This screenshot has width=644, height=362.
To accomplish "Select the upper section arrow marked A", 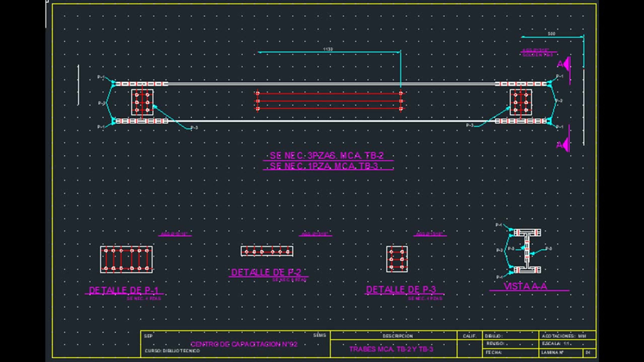I will click(564, 64).
